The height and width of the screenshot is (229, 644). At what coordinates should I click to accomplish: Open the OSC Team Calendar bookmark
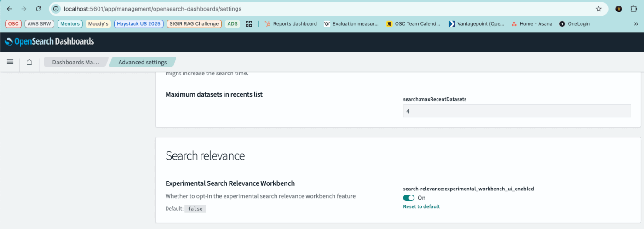click(x=413, y=23)
